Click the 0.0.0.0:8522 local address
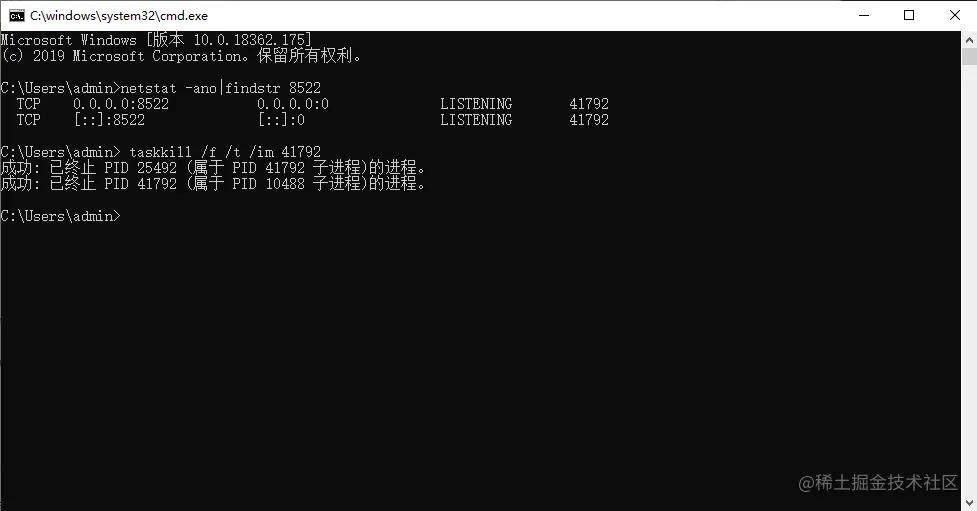This screenshot has width=977, height=511. click(x=121, y=104)
